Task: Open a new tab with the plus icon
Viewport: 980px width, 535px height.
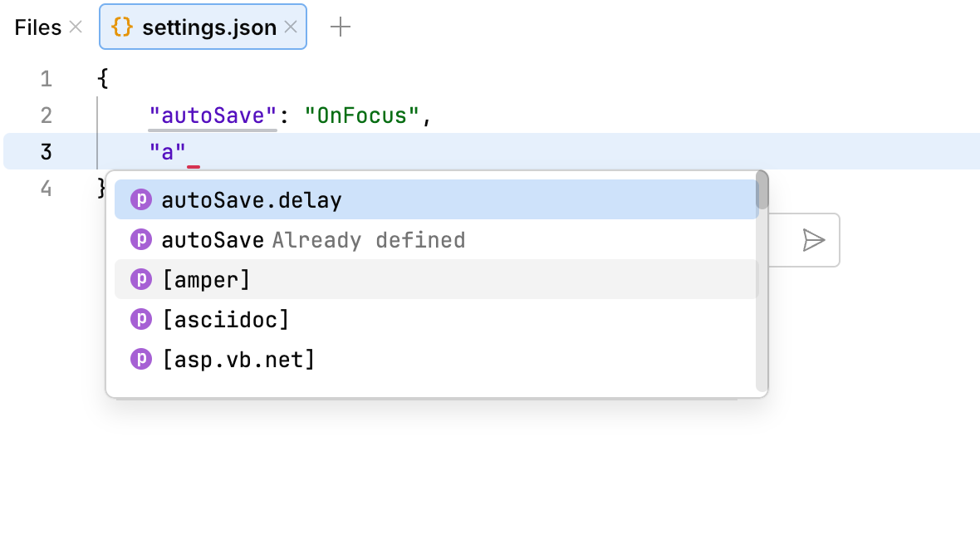Action: pyautogui.click(x=340, y=27)
